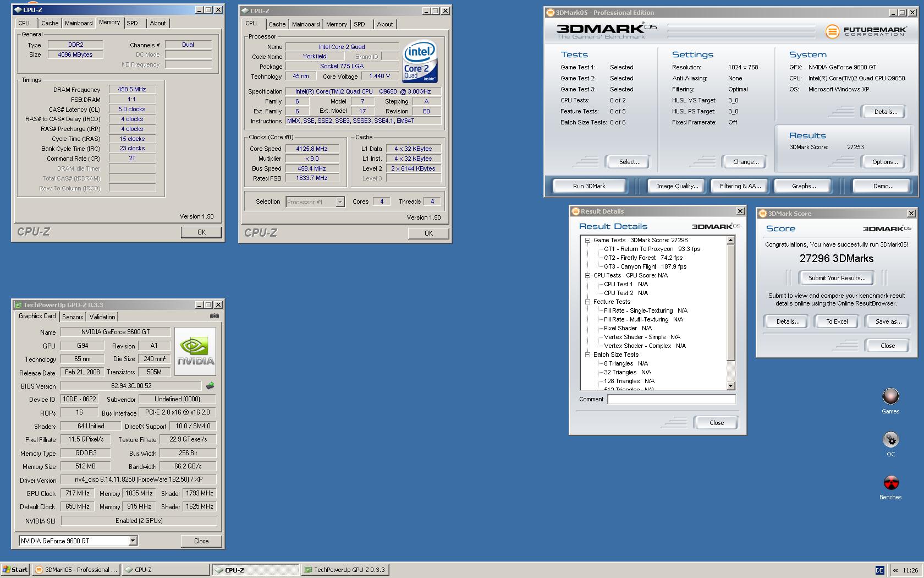Screen dimensions: 924x578
Task: Switch to 3DMark05 taskbar button
Action: point(76,570)
